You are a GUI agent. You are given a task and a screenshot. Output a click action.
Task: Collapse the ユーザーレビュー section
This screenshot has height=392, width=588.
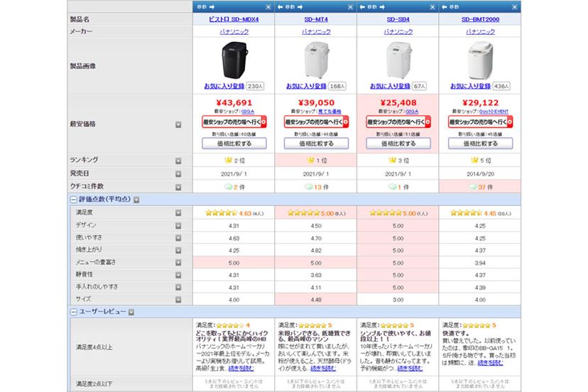[73, 312]
